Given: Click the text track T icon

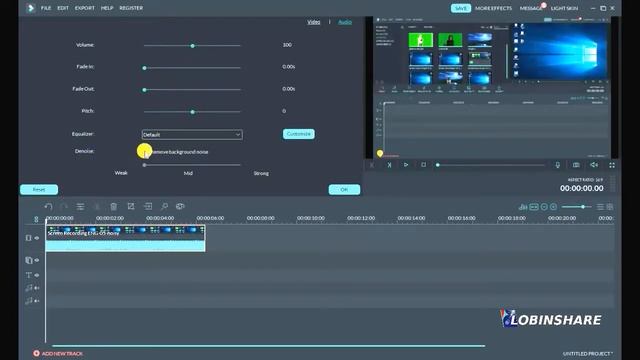Looking at the screenshot, I should click(x=29, y=275).
